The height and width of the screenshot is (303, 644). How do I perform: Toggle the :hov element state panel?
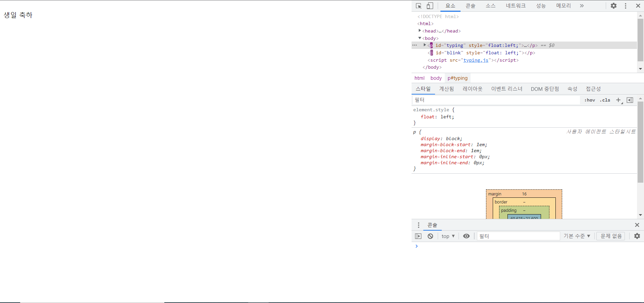[x=590, y=100]
